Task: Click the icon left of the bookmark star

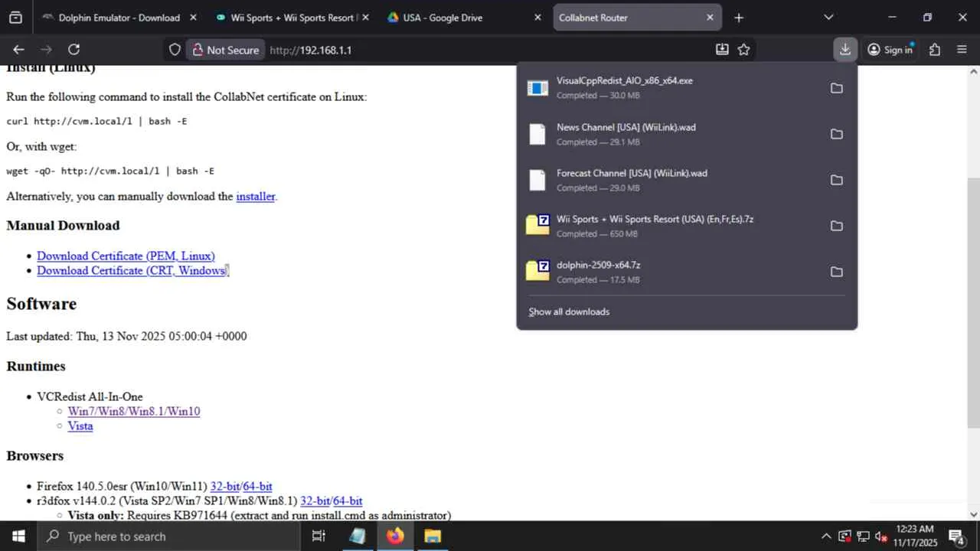Action: pyautogui.click(x=722, y=50)
